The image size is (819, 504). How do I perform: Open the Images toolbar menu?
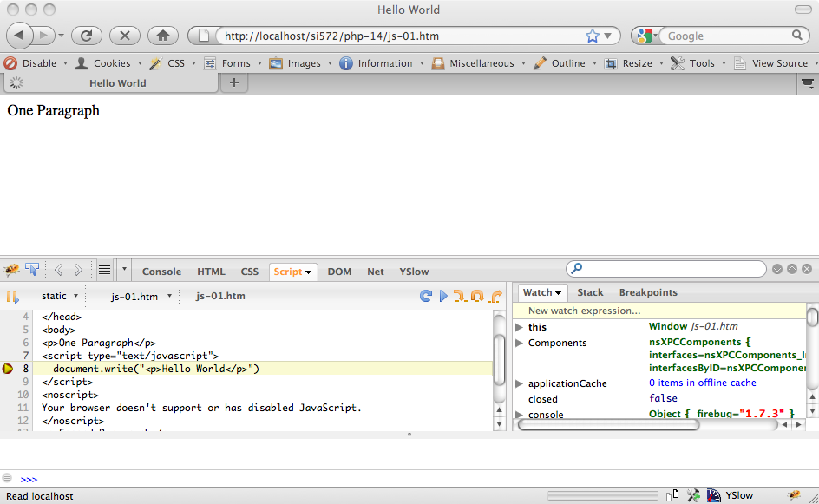point(300,63)
